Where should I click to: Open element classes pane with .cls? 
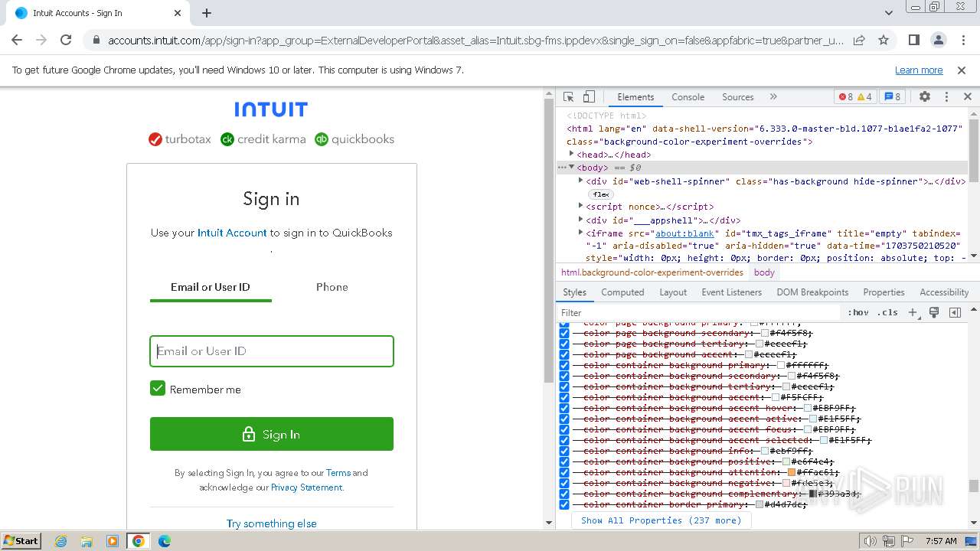coord(887,312)
